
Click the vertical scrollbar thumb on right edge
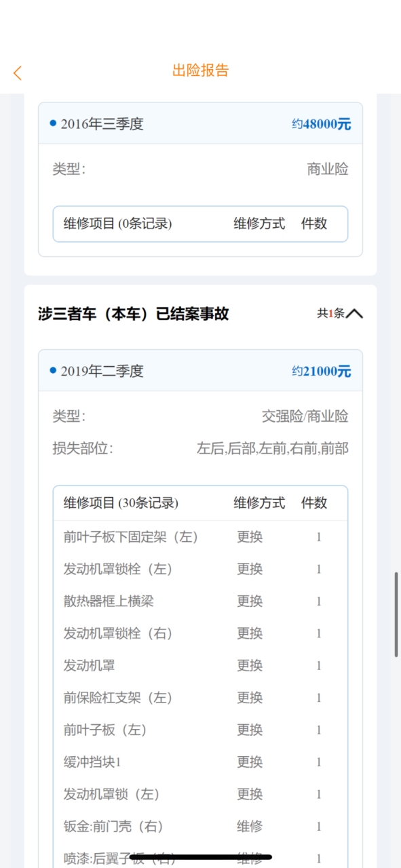coord(396,614)
